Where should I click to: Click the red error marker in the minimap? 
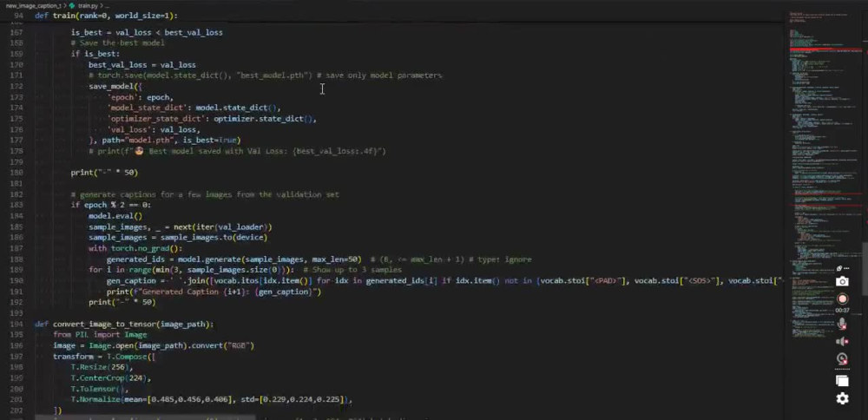click(825, 50)
